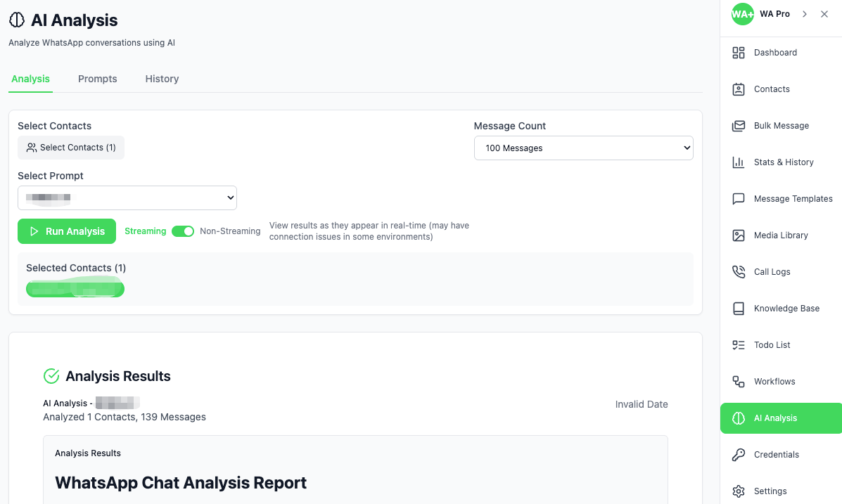Open Todo List in sidebar
This screenshot has width=842, height=504.
(x=781, y=344)
